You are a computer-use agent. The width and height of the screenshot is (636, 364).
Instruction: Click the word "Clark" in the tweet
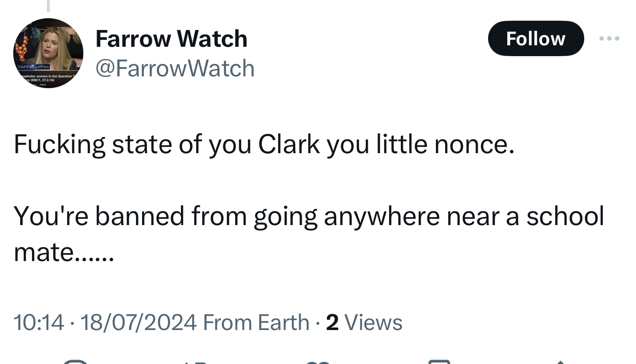[x=289, y=144]
